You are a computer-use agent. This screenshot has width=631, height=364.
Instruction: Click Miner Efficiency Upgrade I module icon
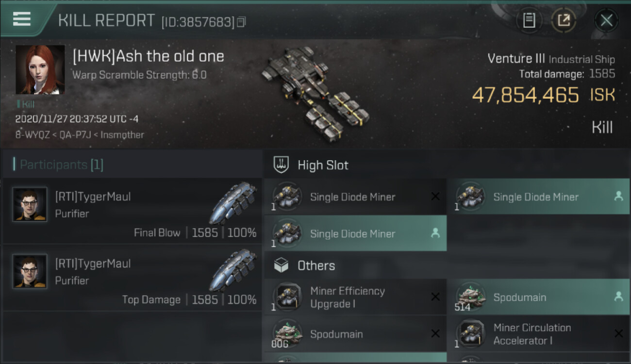287,297
